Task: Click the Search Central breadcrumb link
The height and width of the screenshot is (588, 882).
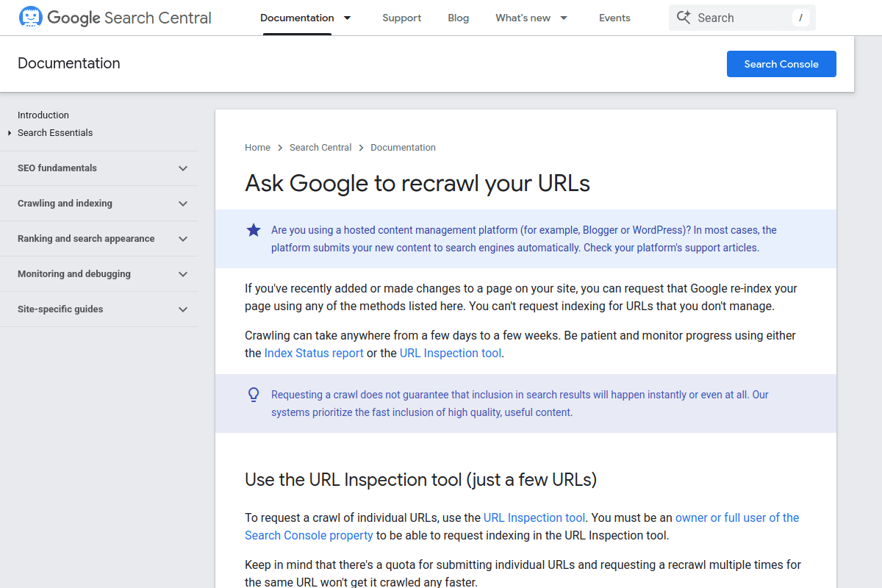Action: pos(320,148)
